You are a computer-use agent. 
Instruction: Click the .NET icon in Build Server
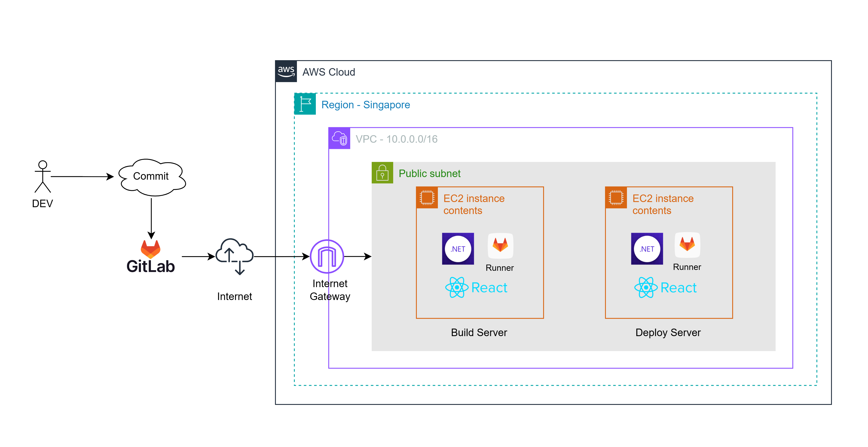pos(458,249)
